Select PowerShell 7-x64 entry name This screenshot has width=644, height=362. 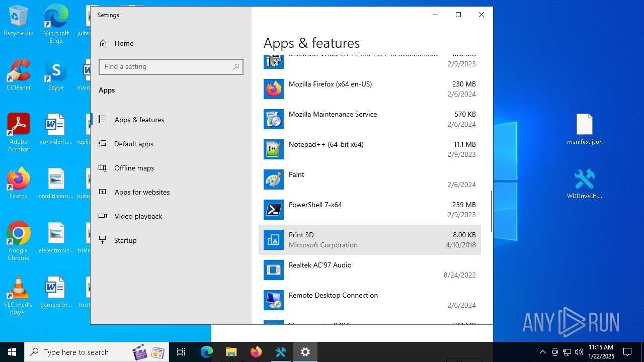[315, 205]
